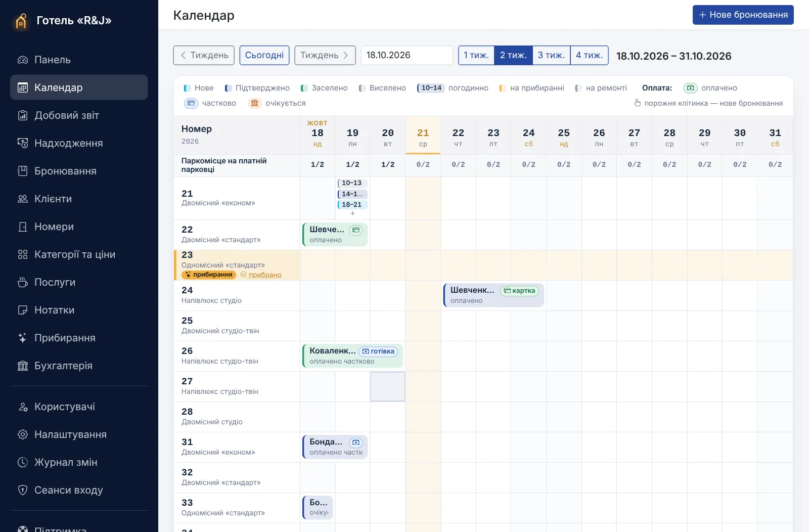The image size is (809, 532).
Task: Open Сеанси входу shield icon
Action: tap(23, 490)
